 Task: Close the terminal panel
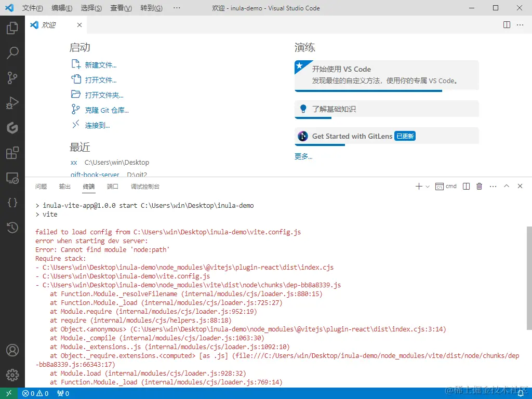[x=520, y=186]
